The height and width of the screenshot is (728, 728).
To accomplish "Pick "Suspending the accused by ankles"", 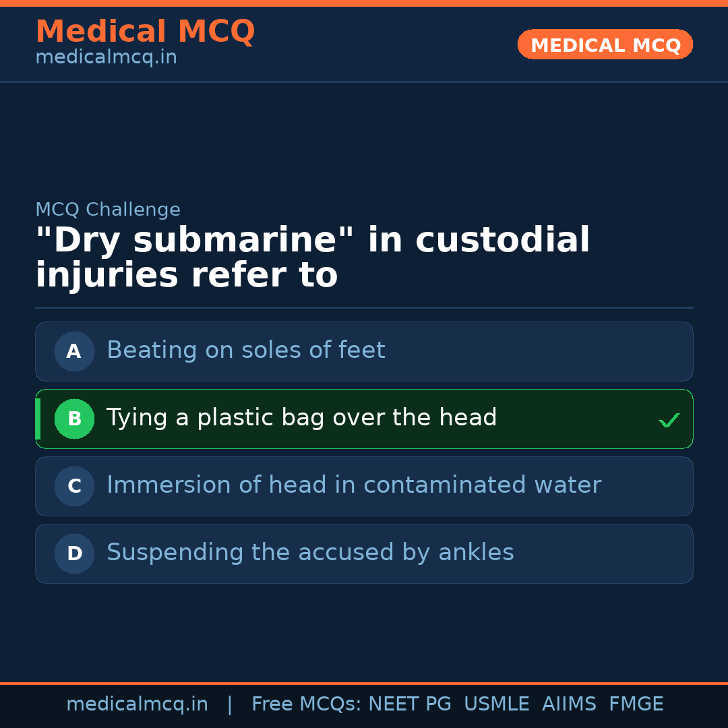I will 310,553.
